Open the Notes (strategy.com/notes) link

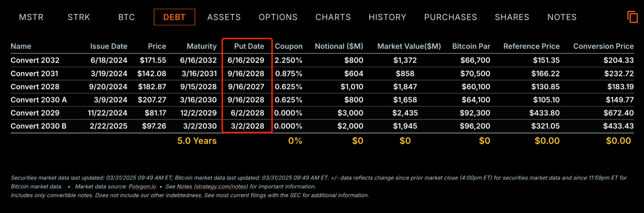click(212, 187)
